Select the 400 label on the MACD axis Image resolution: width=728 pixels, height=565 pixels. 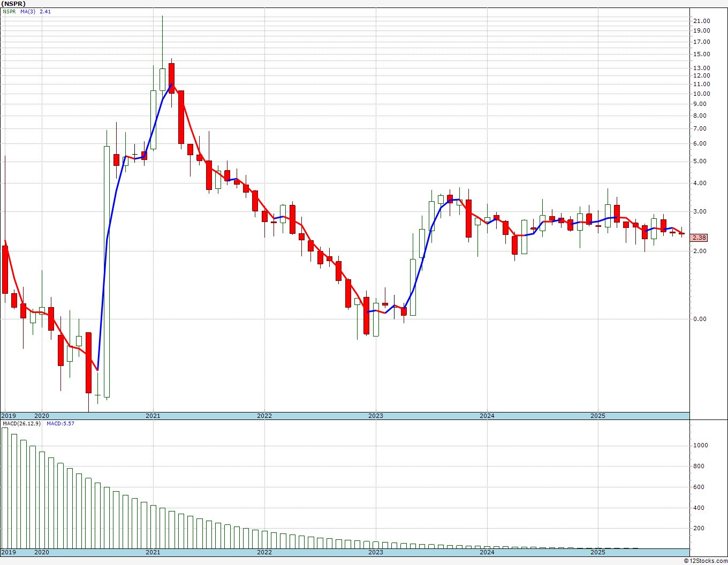point(698,508)
